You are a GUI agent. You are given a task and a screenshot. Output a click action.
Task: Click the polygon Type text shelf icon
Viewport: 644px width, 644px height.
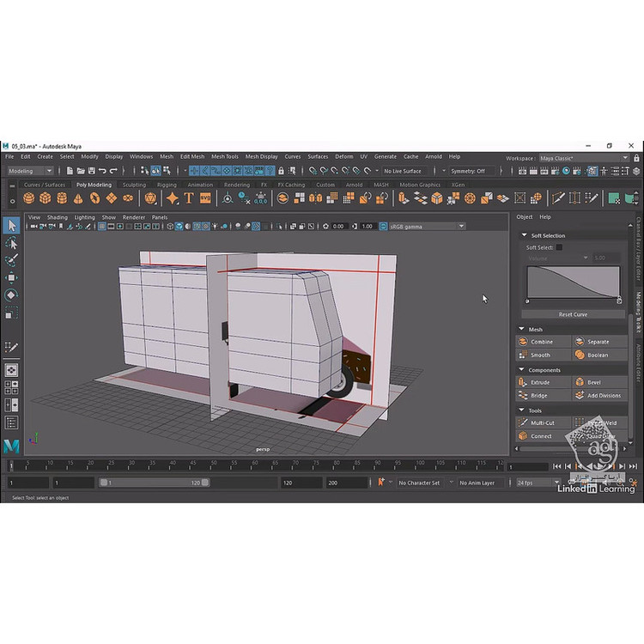pyautogui.click(x=189, y=198)
